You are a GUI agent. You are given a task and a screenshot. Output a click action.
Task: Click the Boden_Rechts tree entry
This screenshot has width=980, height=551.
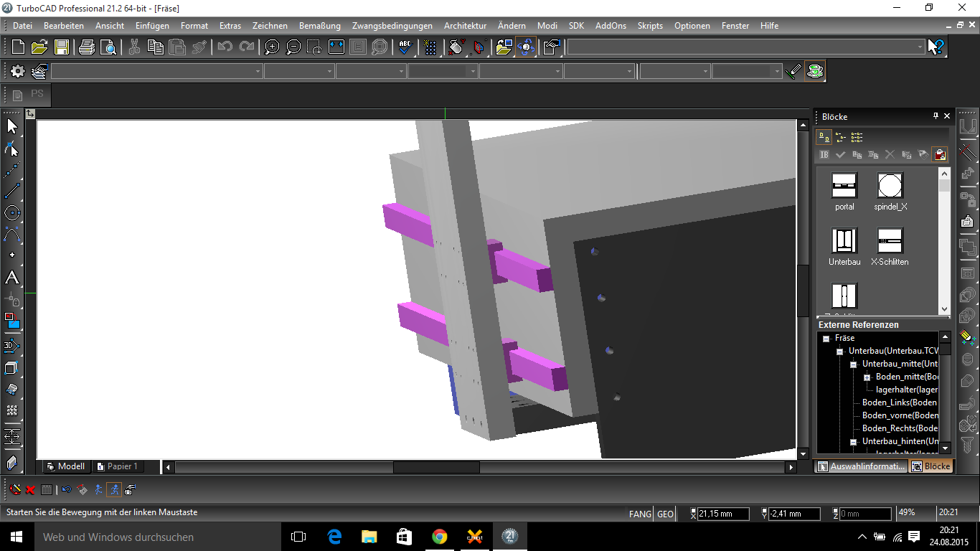tap(900, 428)
